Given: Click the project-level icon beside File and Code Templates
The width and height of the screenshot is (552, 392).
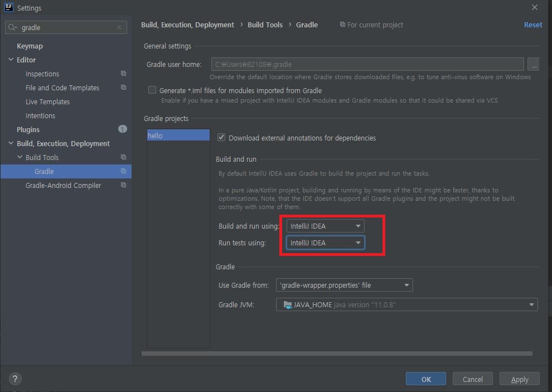Looking at the screenshot, I should (124, 88).
